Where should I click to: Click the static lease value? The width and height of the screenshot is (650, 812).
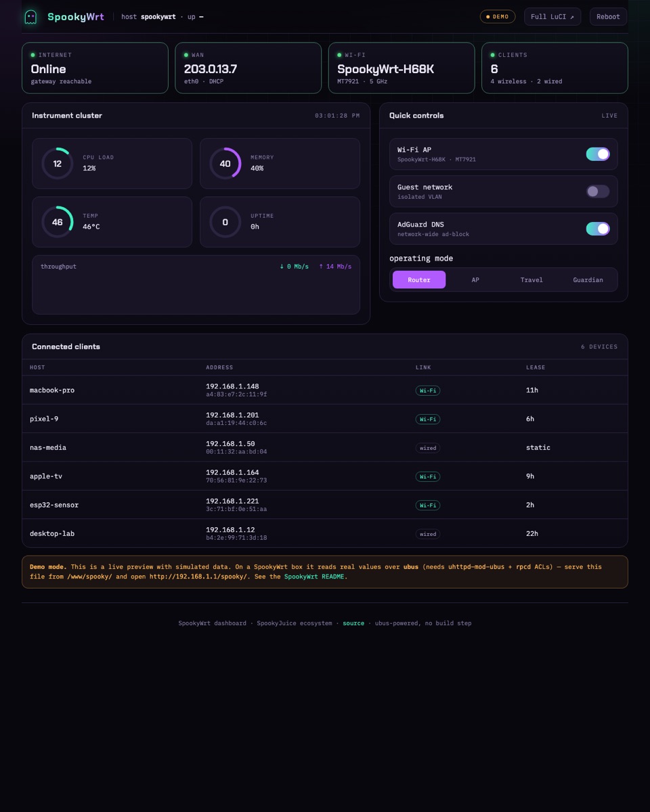[x=538, y=448]
